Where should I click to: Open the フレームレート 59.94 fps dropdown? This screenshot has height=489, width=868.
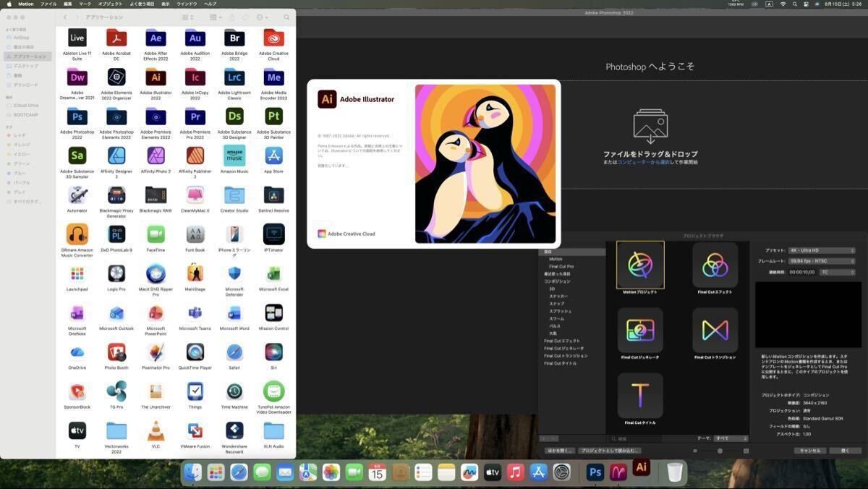click(x=822, y=260)
